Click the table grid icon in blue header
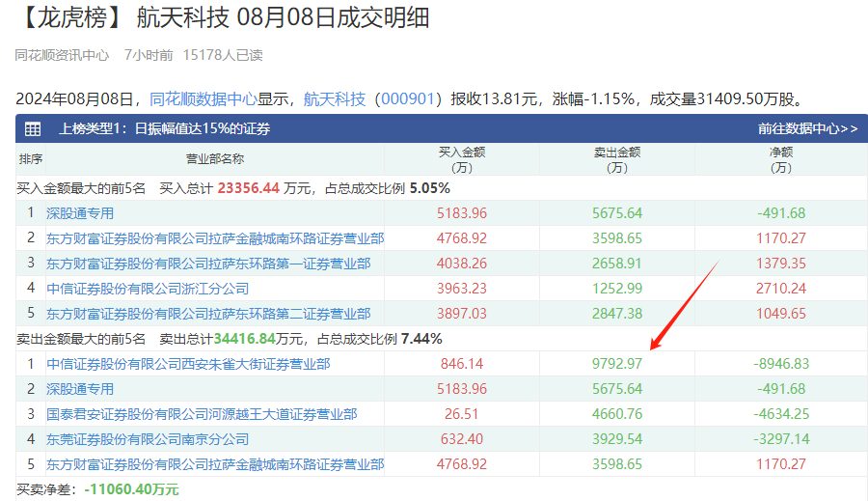Image resolution: width=868 pixels, height=501 pixels. [33, 129]
